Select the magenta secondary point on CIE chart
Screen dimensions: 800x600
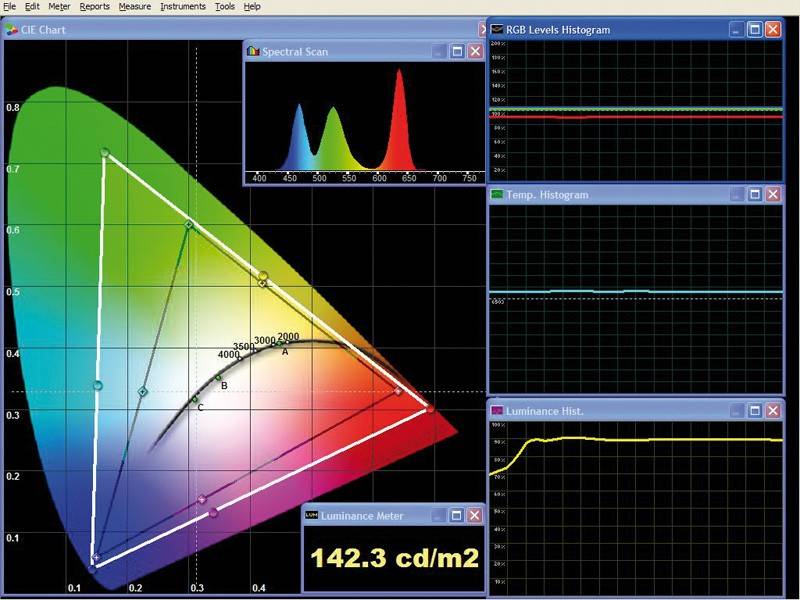213,513
